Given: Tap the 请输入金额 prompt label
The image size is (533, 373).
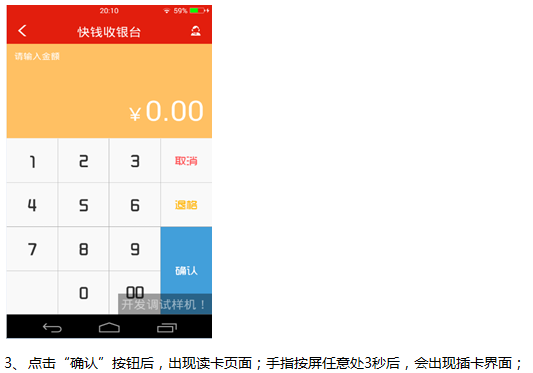Looking at the screenshot, I should coord(37,56).
